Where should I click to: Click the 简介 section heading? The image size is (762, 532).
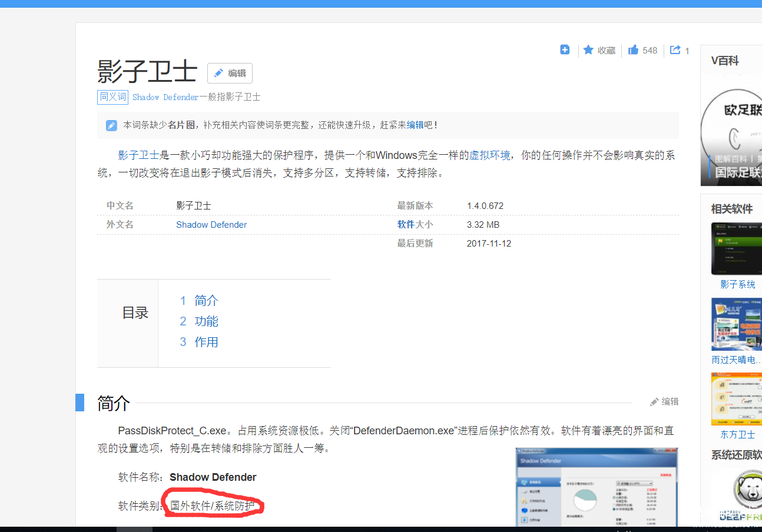[x=114, y=403]
